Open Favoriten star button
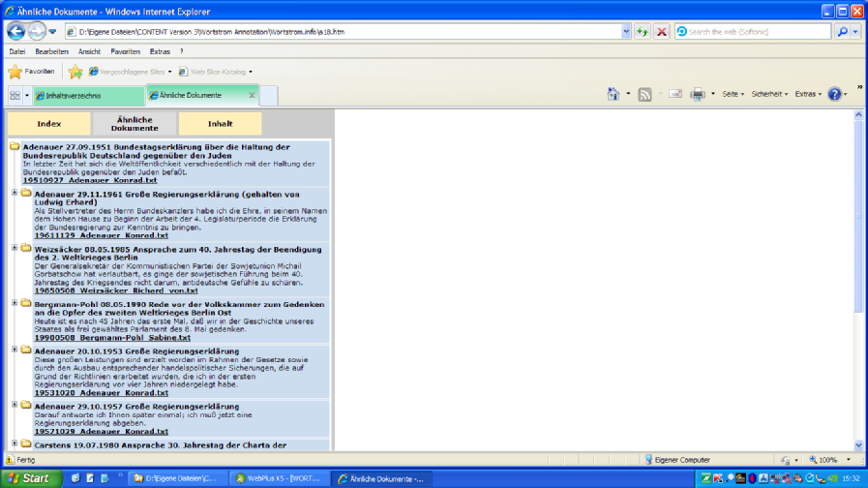 (31, 72)
